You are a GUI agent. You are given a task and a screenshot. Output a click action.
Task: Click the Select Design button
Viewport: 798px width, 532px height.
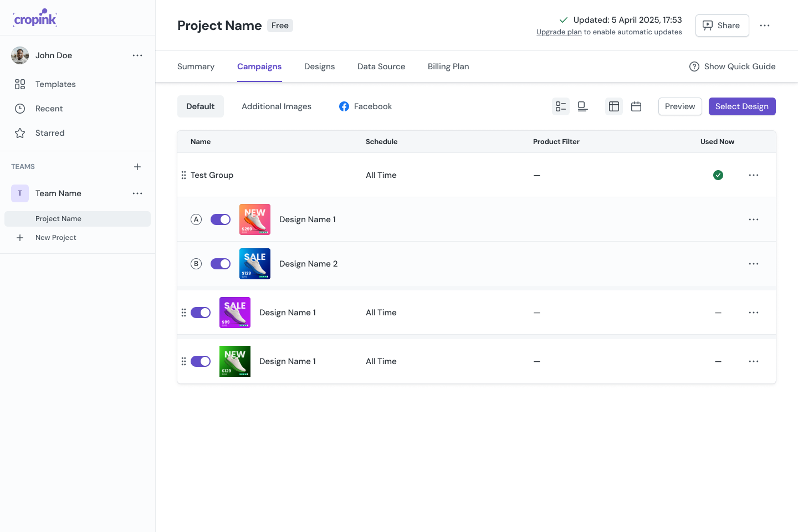(x=742, y=106)
